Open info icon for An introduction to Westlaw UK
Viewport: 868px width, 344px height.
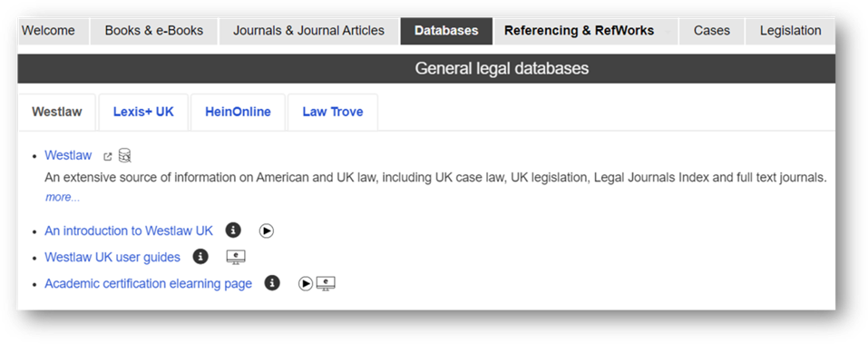(233, 231)
